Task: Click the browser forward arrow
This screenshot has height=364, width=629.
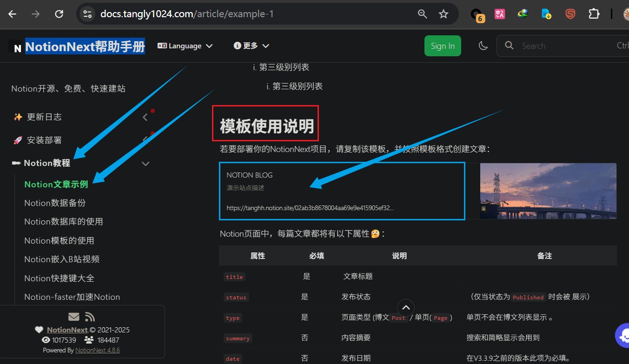Action: 35,14
